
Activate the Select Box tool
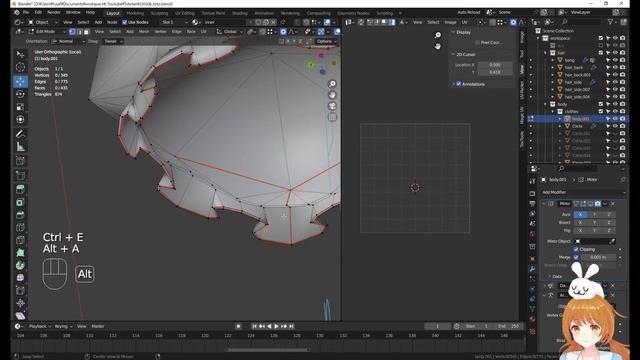click(x=20, y=54)
